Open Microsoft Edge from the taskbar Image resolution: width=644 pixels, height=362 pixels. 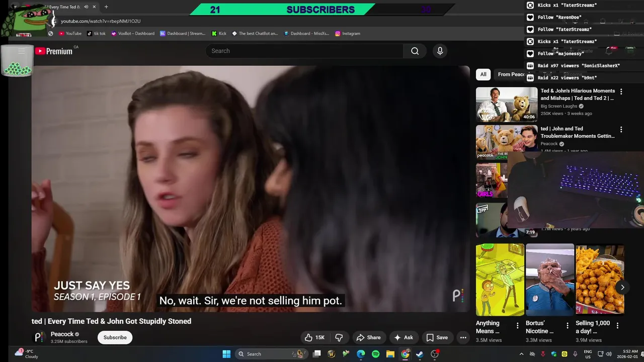click(361, 354)
